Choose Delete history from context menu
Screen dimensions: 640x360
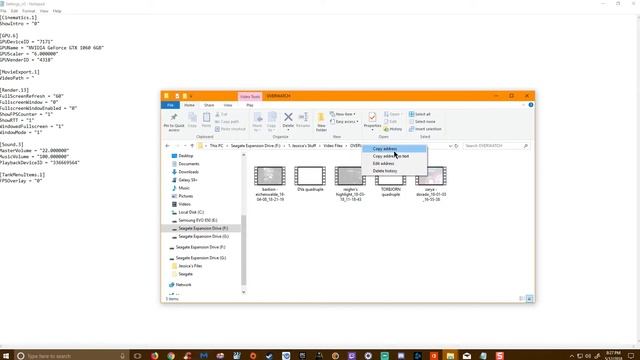394,171
